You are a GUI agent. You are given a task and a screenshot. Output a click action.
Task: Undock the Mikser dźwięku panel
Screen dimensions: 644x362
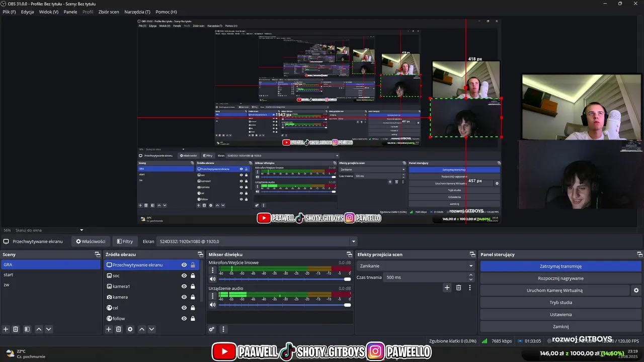(x=349, y=254)
